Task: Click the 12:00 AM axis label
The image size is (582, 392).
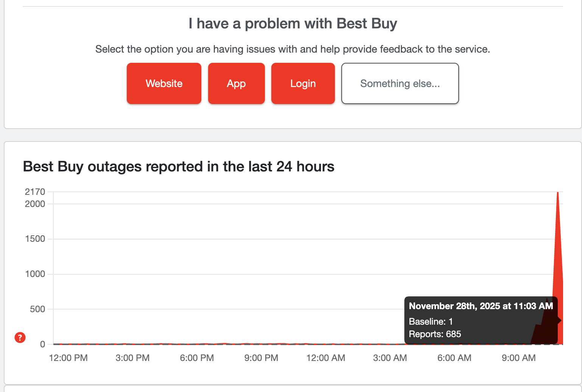Action: 326,358
